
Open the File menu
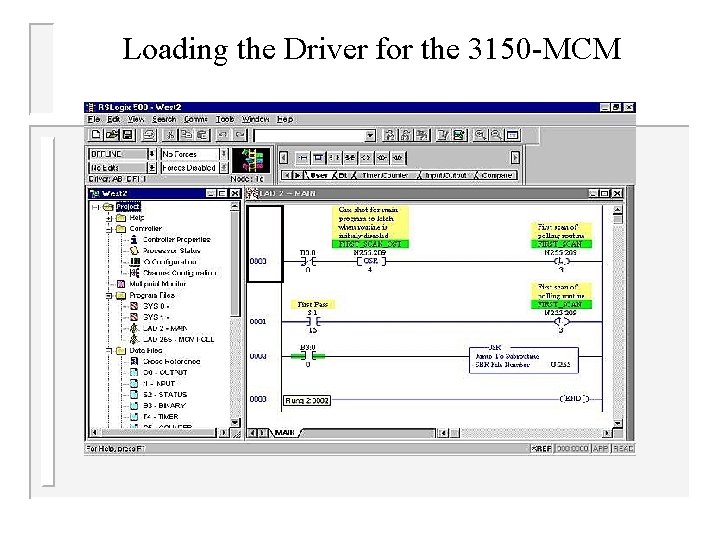tap(94, 119)
